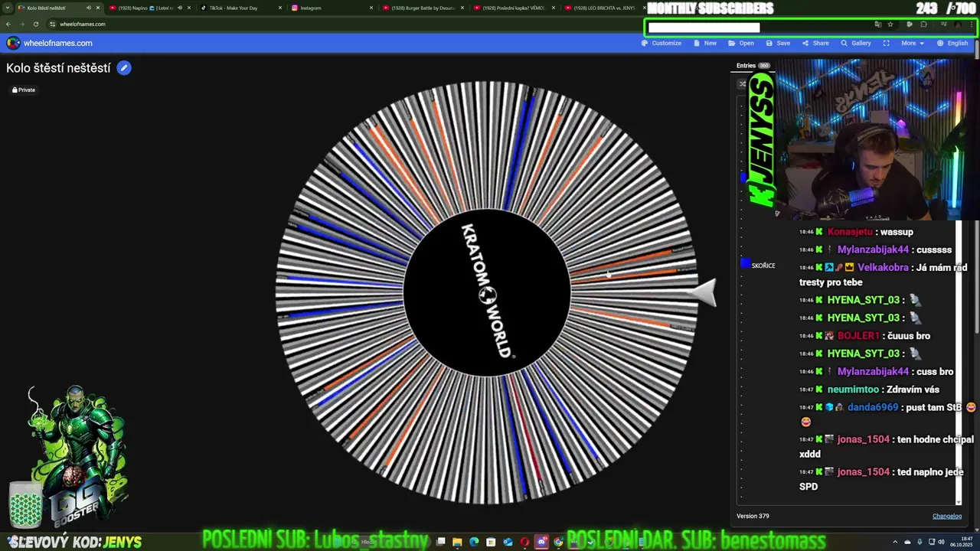The height and width of the screenshot is (551, 980).
Task: Close the TikTok tab
Action: click(280, 8)
